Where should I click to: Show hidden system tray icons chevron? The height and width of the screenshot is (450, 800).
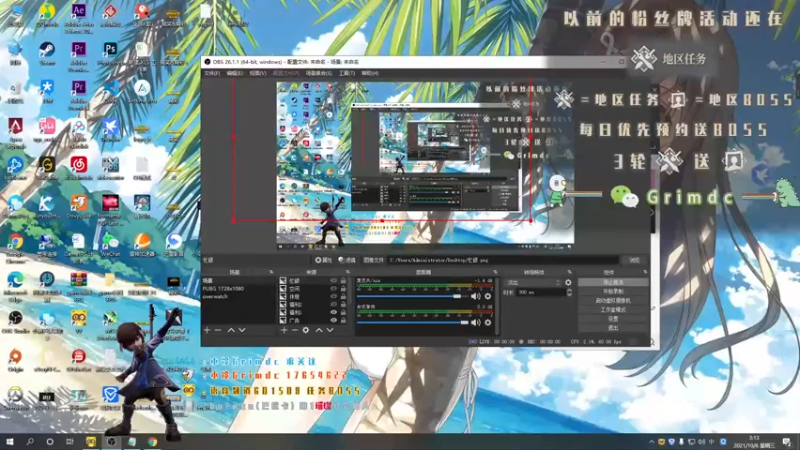point(652,442)
